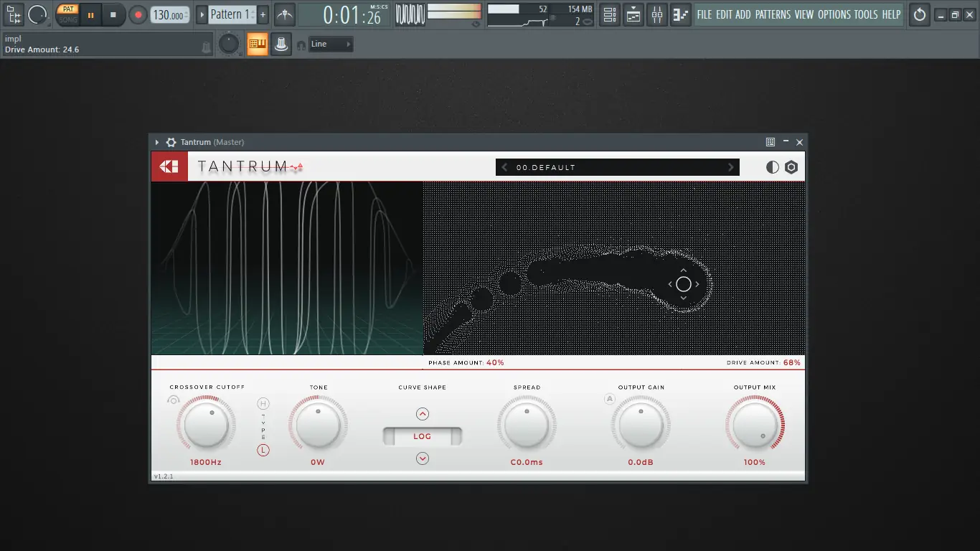Switch to PAT pattern mode

point(68,9)
